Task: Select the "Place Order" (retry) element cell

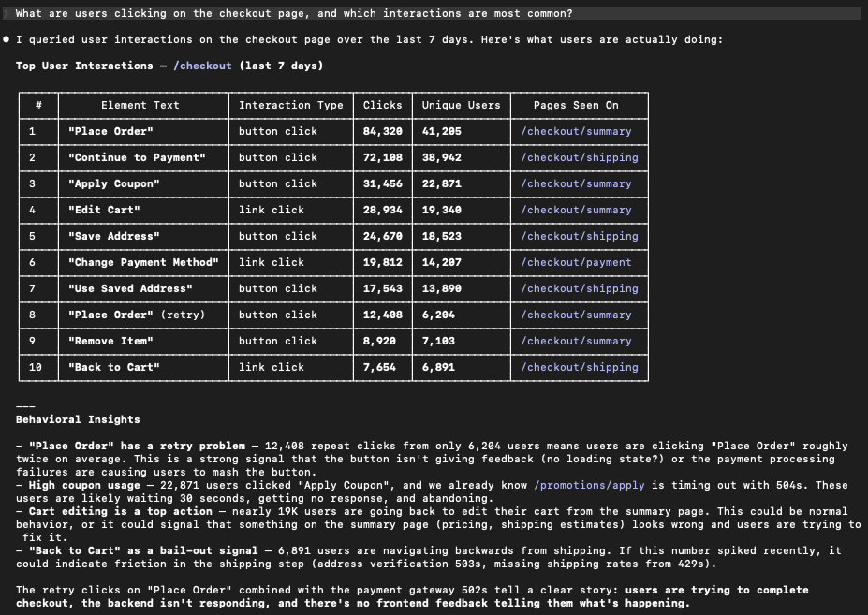Action: (136, 315)
